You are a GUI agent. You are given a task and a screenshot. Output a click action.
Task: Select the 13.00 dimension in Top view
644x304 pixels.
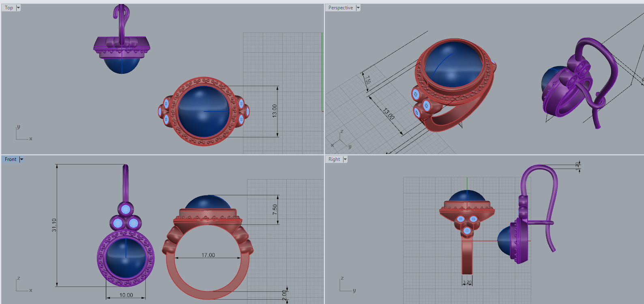275,111
